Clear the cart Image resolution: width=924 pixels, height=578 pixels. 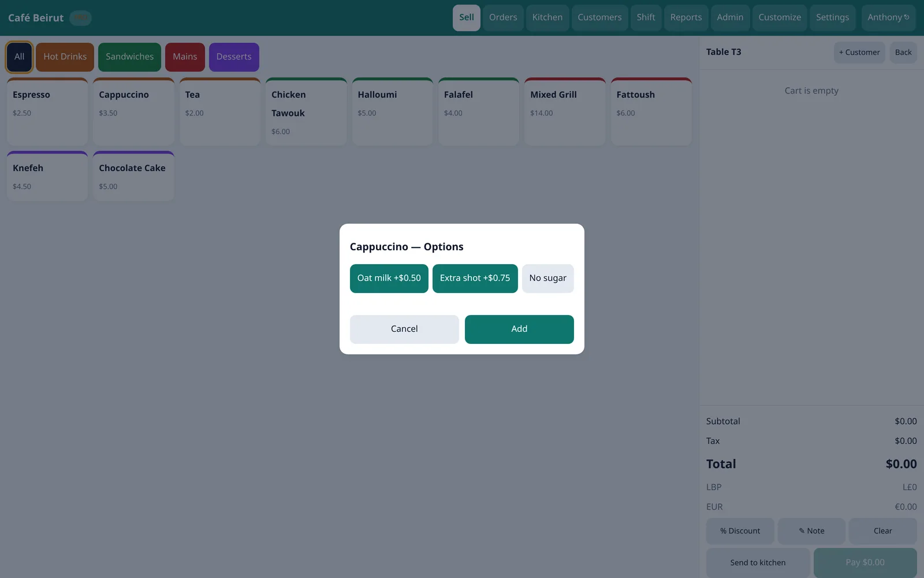pos(882,531)
